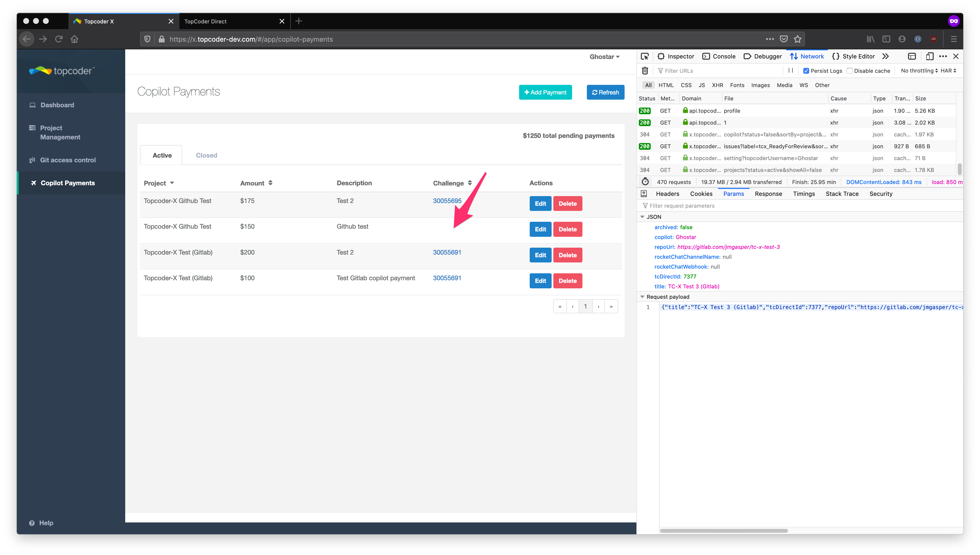980x555 pixels.
Task: Filter requests by XHR type
Action: pos(717,85)
